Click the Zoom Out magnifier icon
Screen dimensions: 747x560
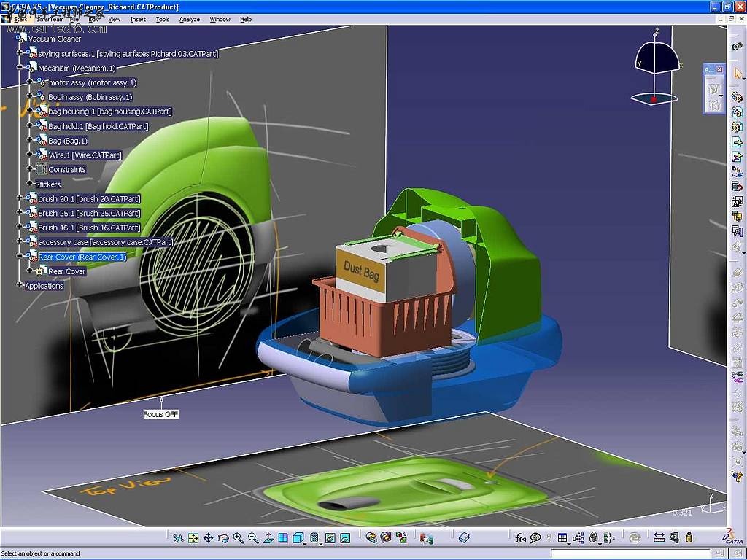click(253, 538)
